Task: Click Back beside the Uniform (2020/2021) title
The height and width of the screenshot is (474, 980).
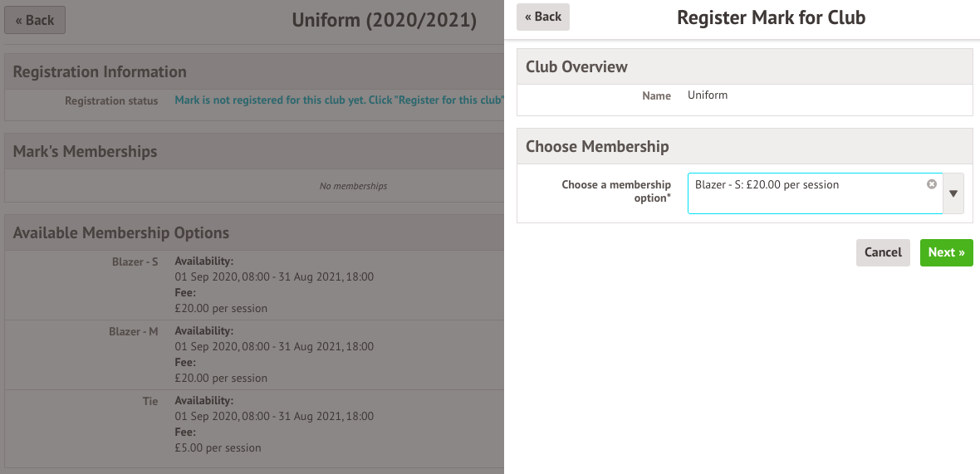Action: point(35,20)
